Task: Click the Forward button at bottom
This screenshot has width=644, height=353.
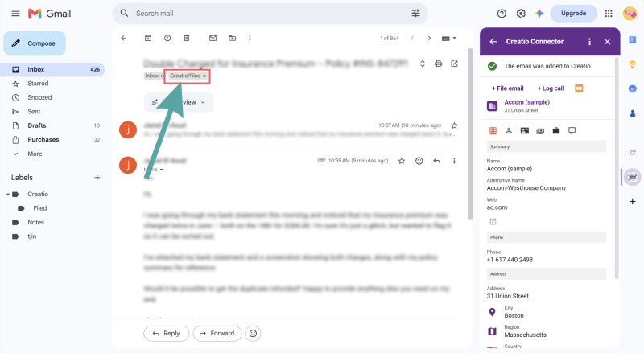Action: (x=217, y=333)
